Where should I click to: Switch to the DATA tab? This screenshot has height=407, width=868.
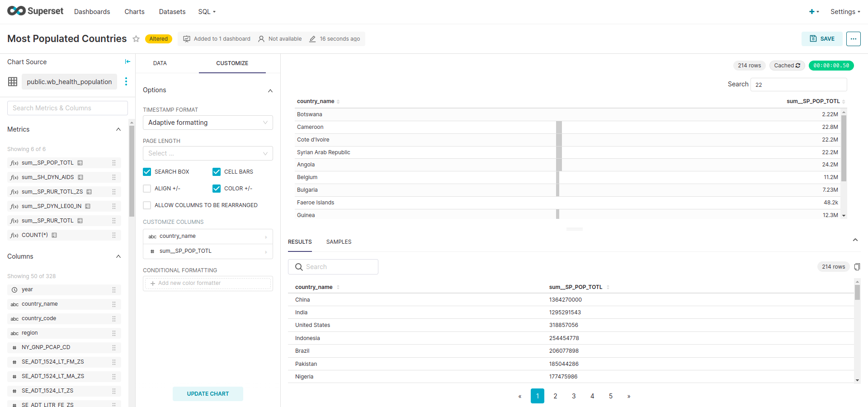[160, 63]
